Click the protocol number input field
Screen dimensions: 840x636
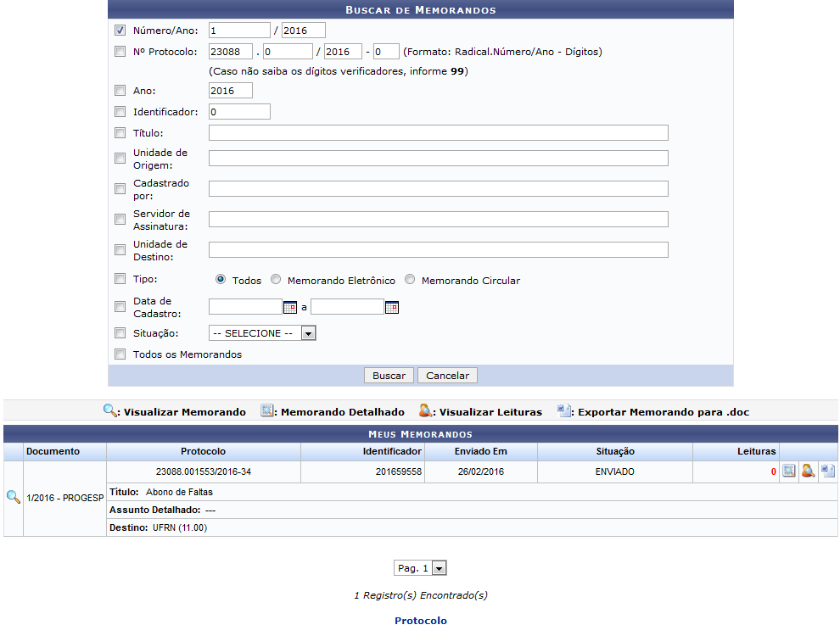[288, 52]
